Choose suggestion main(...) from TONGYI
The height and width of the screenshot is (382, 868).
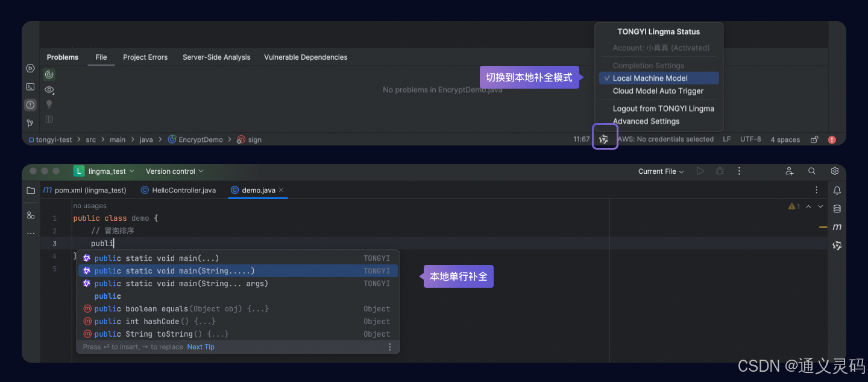coord(238,258)
